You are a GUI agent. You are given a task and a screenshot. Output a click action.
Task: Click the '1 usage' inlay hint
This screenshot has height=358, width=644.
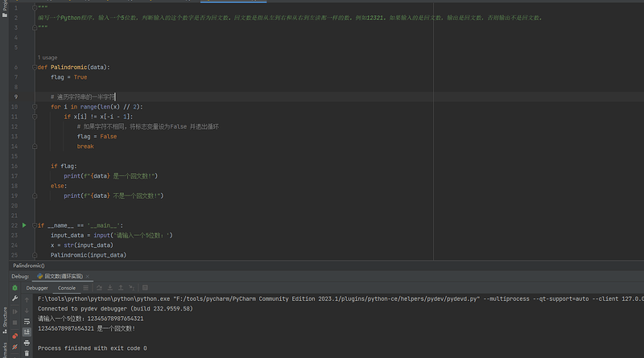[x=47, y=57]
